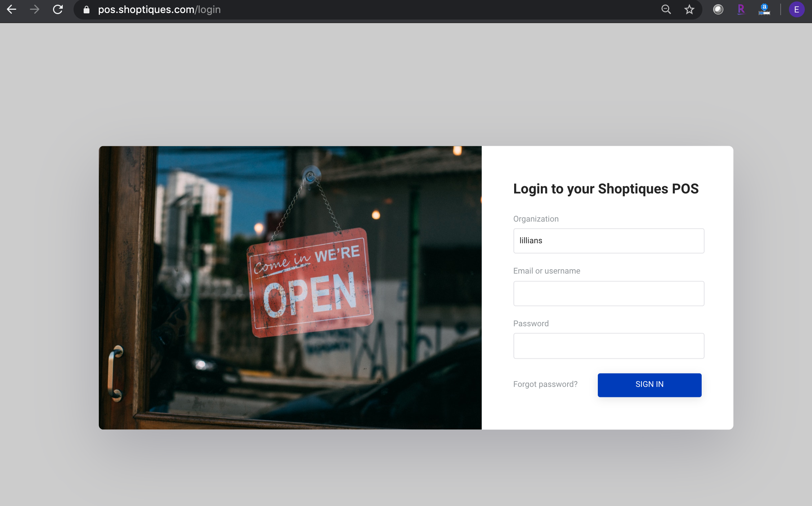Reload the page with refresh icon
Image resolution: width=812 pixels, height=506 pixels.
coord(58,9)
